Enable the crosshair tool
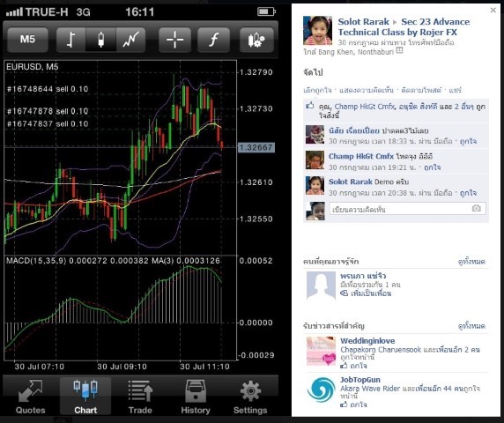 (x=174, y=40)
